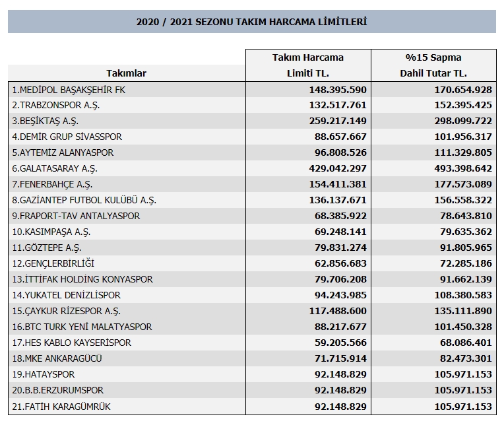Click team name '6.GALATASARAY A.Ş.'
This screenshot has width=504, height=433.
[x=55, y=168]
